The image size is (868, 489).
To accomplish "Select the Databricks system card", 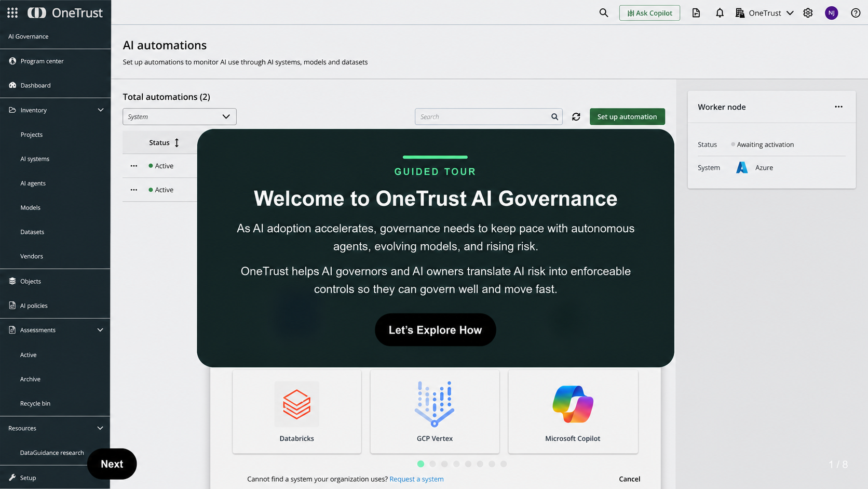I will [297, 412].
